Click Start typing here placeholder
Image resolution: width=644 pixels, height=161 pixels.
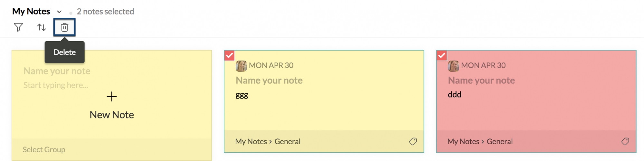coord(55,85)
